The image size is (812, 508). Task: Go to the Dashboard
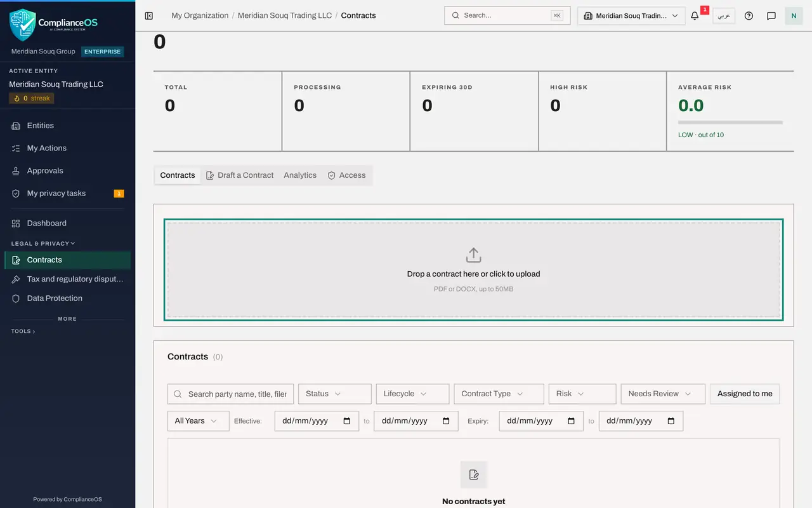pos(67,224)
